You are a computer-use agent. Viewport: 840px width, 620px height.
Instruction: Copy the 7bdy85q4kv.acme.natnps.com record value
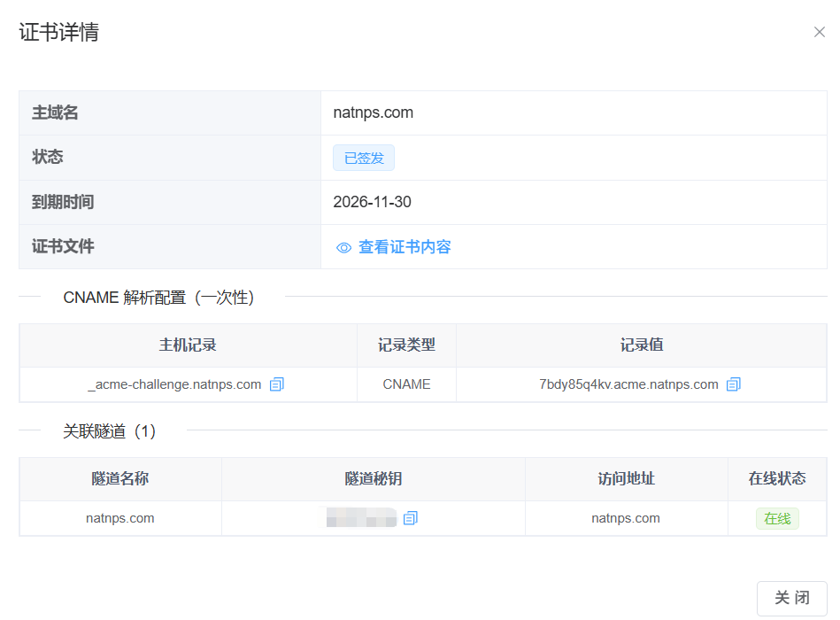click(x=734, y=384)
